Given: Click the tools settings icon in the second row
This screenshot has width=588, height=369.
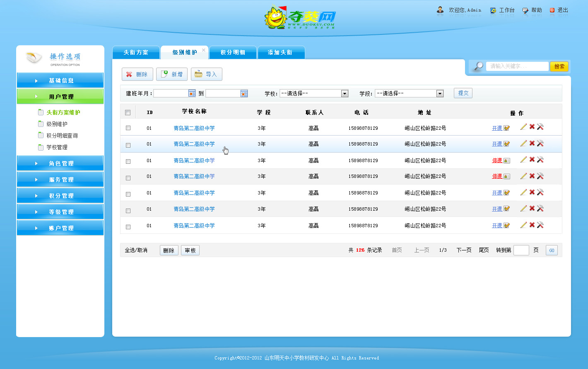Looking at the screenshot, I should tap(540, 143).
